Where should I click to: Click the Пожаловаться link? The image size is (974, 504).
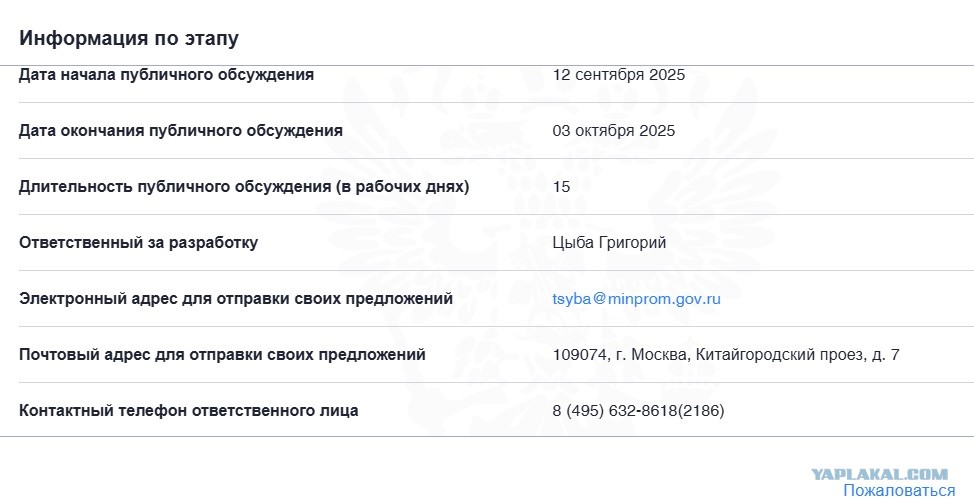(899, 491)
